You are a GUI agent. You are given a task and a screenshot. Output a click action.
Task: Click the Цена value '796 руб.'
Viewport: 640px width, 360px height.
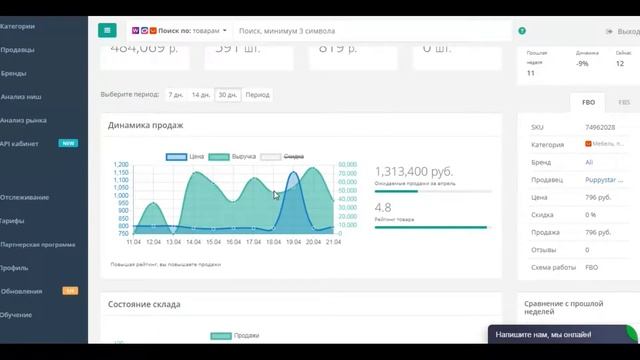[598, 198]
